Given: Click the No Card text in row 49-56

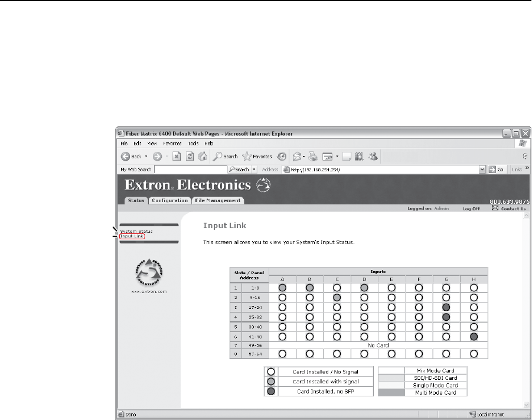Looking at the screenshot, I should 378,346.
